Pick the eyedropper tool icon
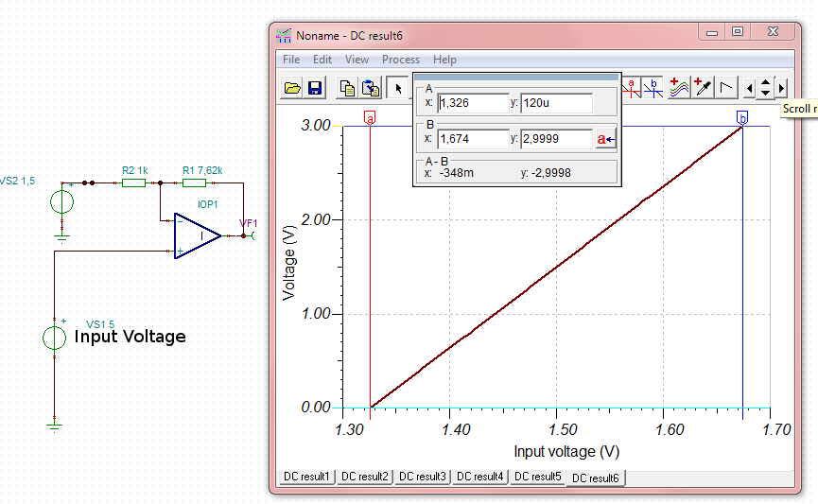Viewport: 818px width, 504px height. (703, 89)
